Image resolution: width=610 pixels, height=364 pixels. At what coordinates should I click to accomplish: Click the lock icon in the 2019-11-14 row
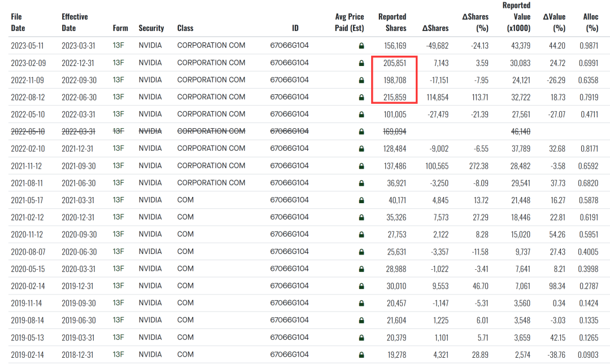pyautogui.click(x=361, y=304)
